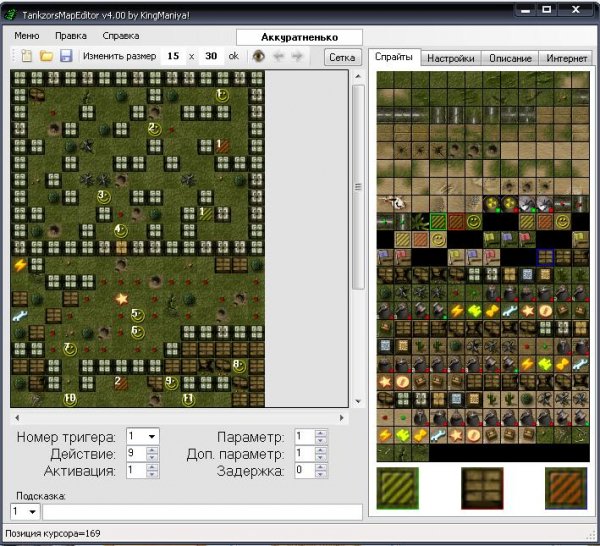Click smiley spawn point number 1 on the map
Viewport: 600px width, 546px height.
pyautogui.click(x=222, y=95)
